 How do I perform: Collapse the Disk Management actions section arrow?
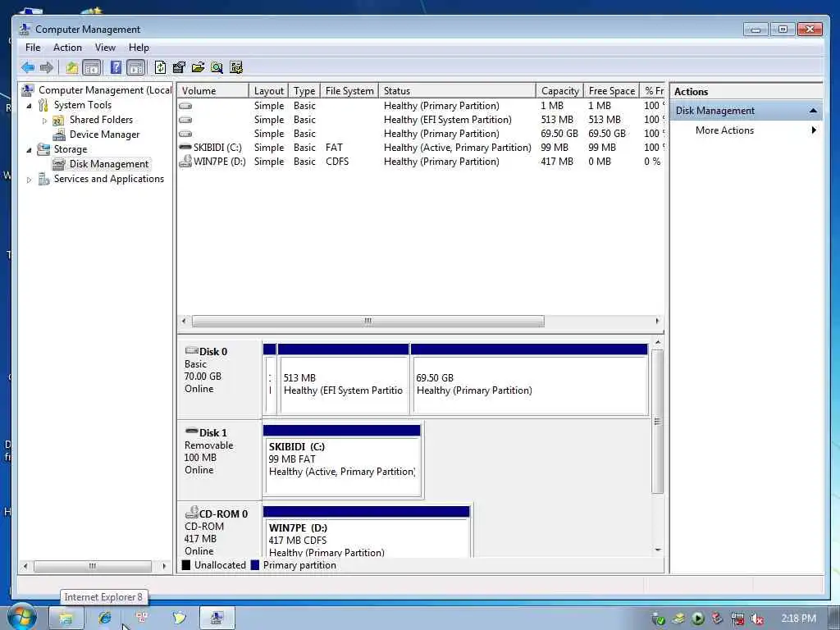tap(813, 111)
